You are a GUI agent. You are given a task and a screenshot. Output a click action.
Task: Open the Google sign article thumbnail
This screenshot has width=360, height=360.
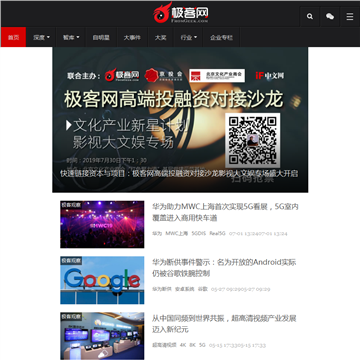pyautogui.click(x=102, y=280)
